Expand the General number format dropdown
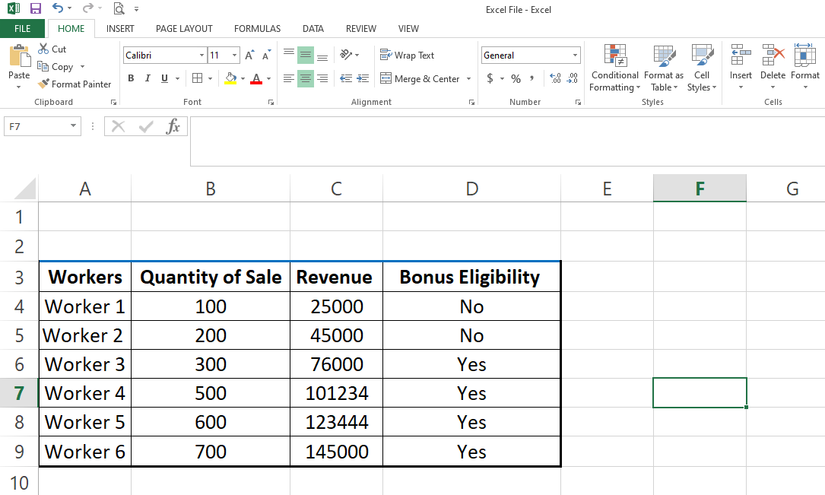The image size is (825, 495). [x=575, y=56]
